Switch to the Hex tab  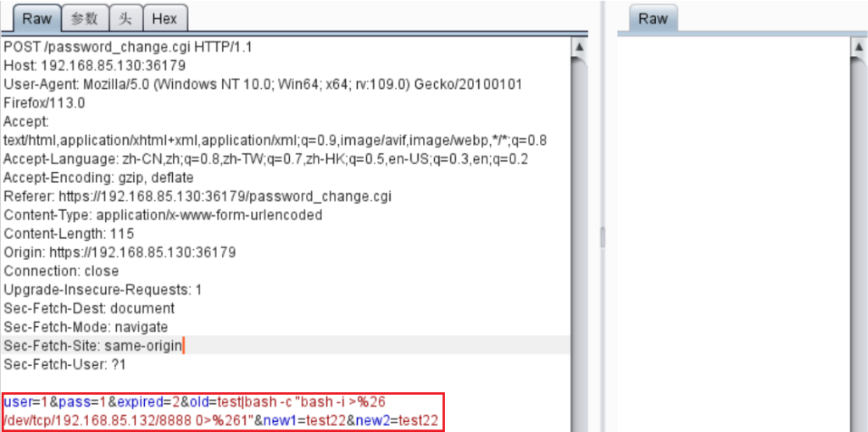point(164,19)
